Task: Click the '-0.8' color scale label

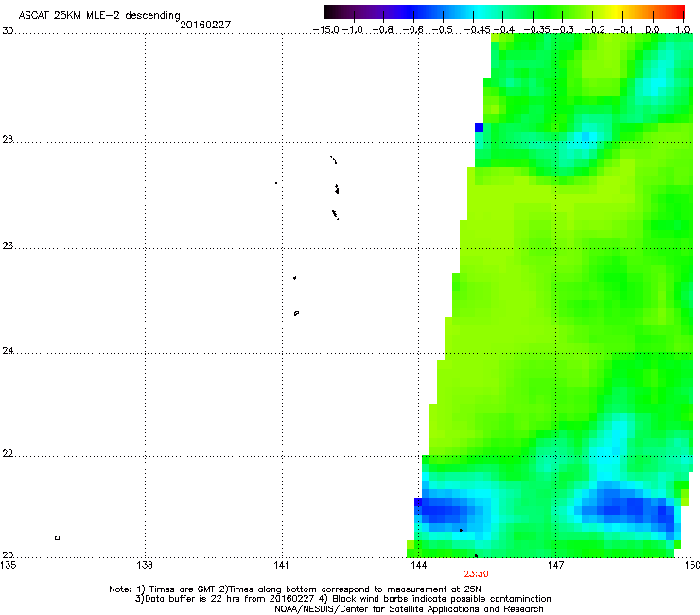Action: point(382,30)
